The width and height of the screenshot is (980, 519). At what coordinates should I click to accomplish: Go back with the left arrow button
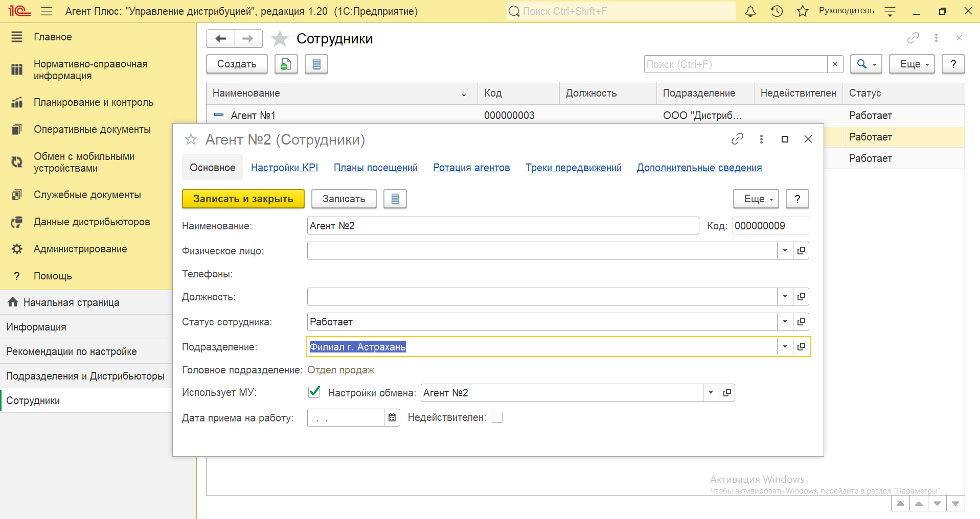[x=220, y=38]
